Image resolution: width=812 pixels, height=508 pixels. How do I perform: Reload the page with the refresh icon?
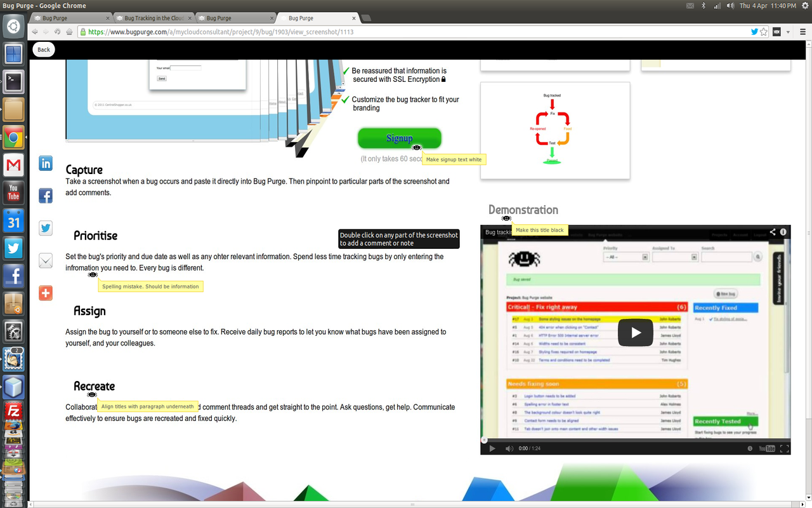(57, 31)
